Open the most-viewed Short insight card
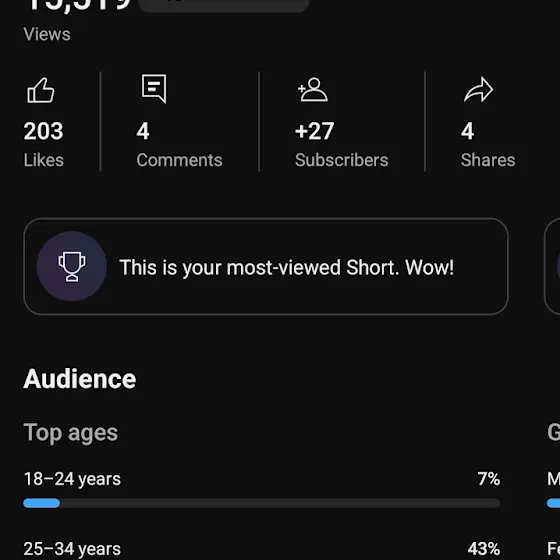The width and height of the screenshot is (560, 560). 266,266
